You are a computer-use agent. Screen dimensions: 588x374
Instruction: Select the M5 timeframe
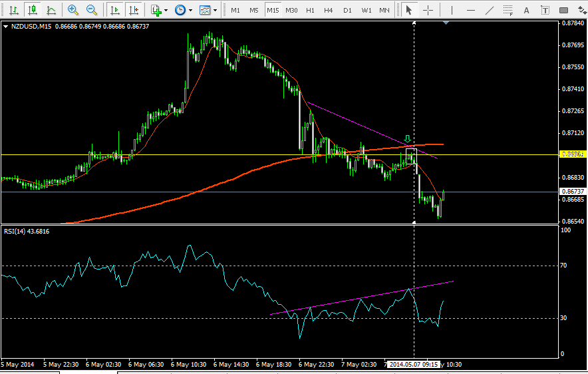(254, 10)
